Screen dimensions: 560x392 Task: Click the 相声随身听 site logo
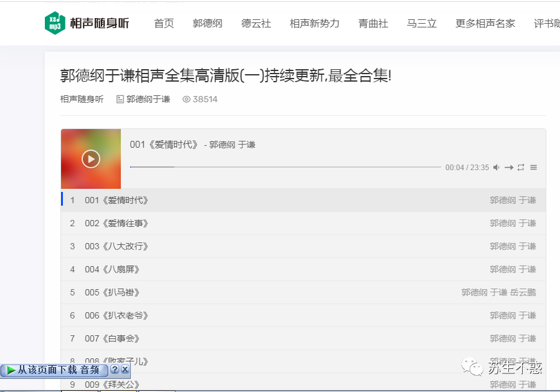(x=87, y=23)
